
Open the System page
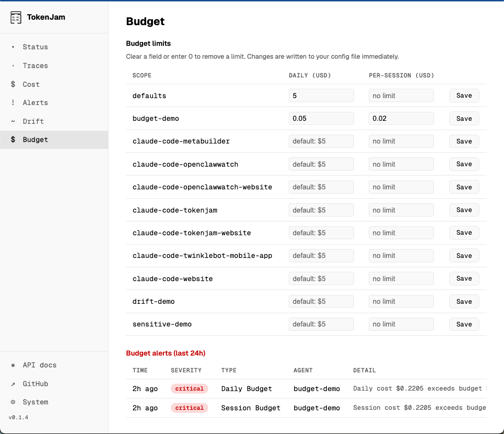[54, 402]
